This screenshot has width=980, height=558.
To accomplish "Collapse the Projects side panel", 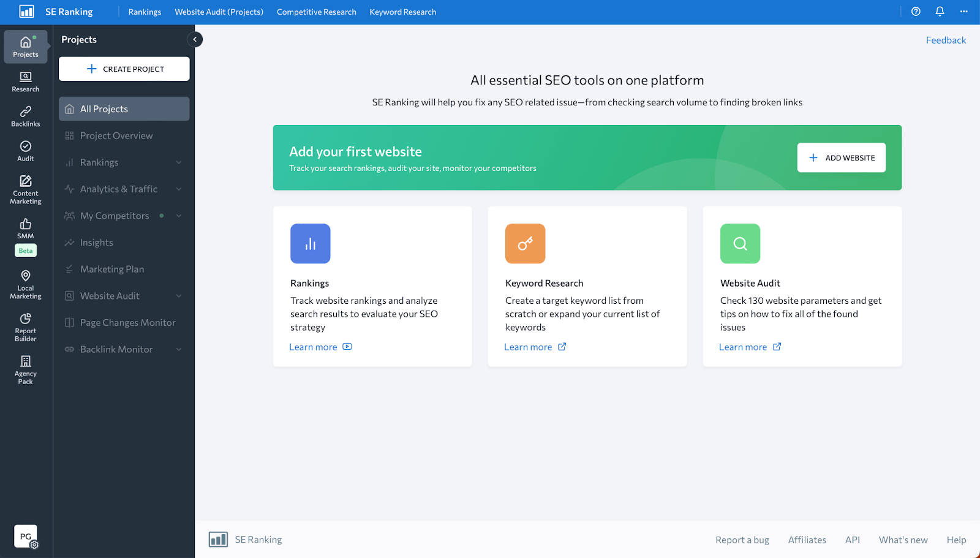I will coord(195,39).
